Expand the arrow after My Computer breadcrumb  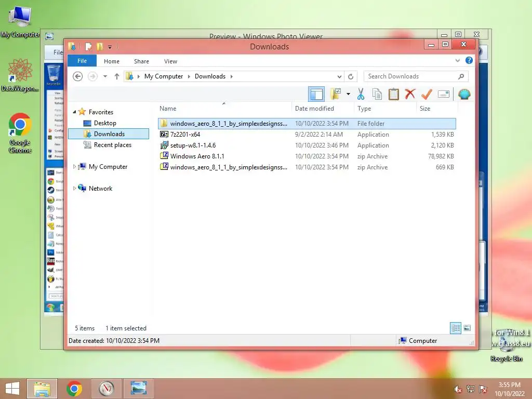(189, 76)
